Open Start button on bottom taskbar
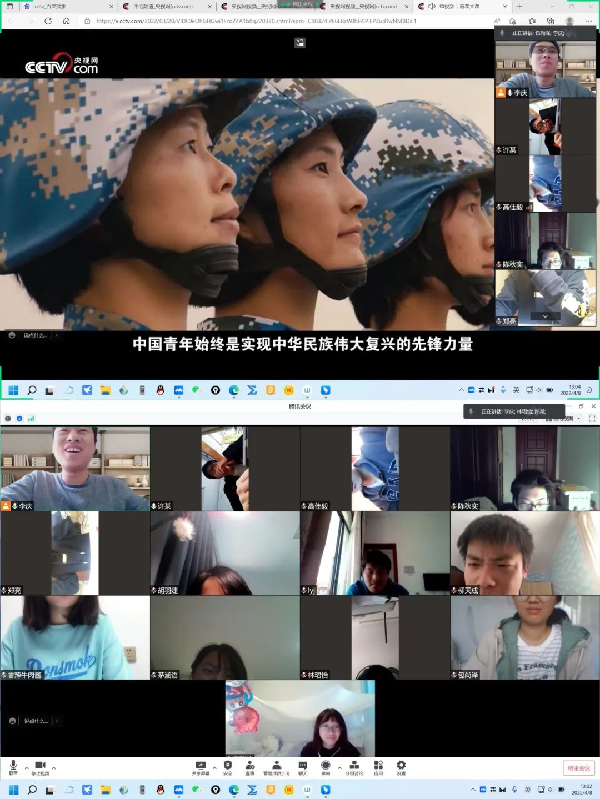 coord(13,790)
